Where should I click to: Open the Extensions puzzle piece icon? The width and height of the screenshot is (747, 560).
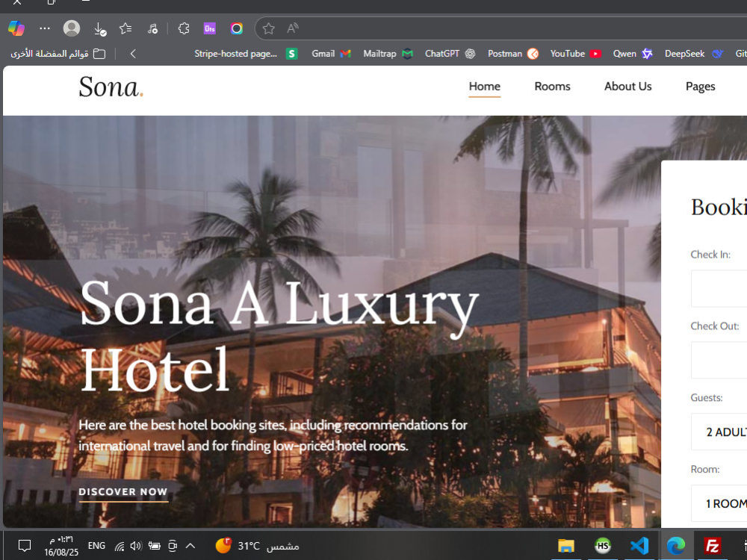(x=184, y=28)
